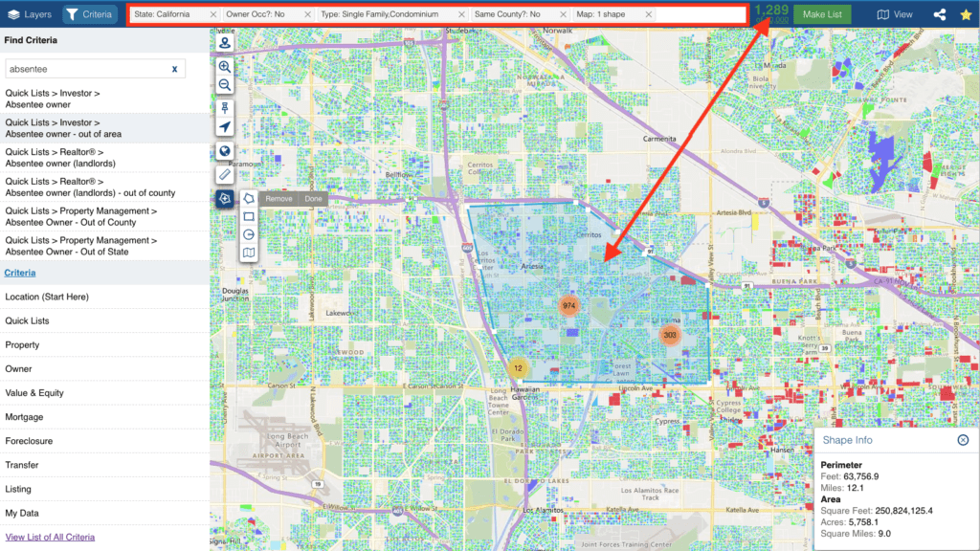Open the View menu

[895, 14]
